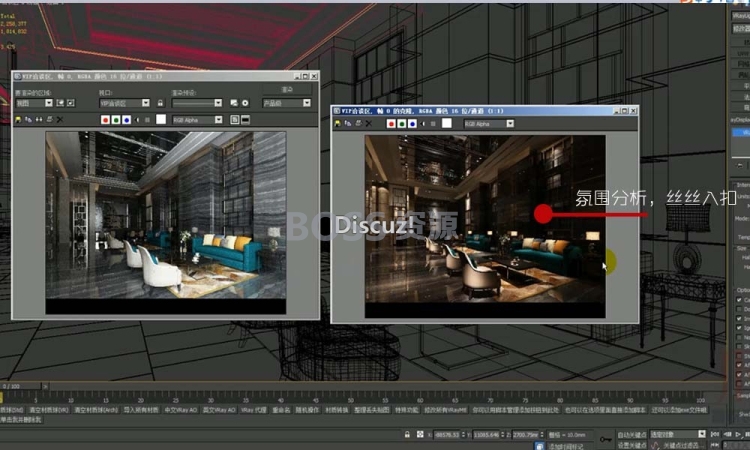Enable blue channel in left render window
This screenshot has width=750, height=450.
click(x=127, y=120)
